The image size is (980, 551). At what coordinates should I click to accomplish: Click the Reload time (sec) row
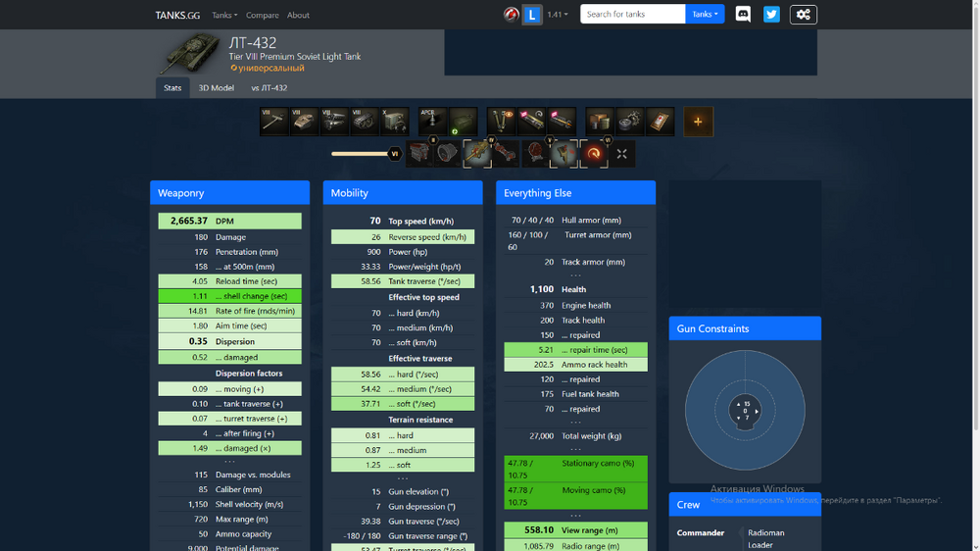tap(229, 281)
